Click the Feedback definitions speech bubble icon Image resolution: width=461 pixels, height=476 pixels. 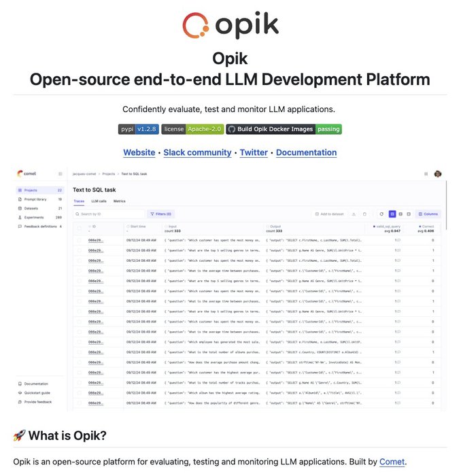coord(20,226)
